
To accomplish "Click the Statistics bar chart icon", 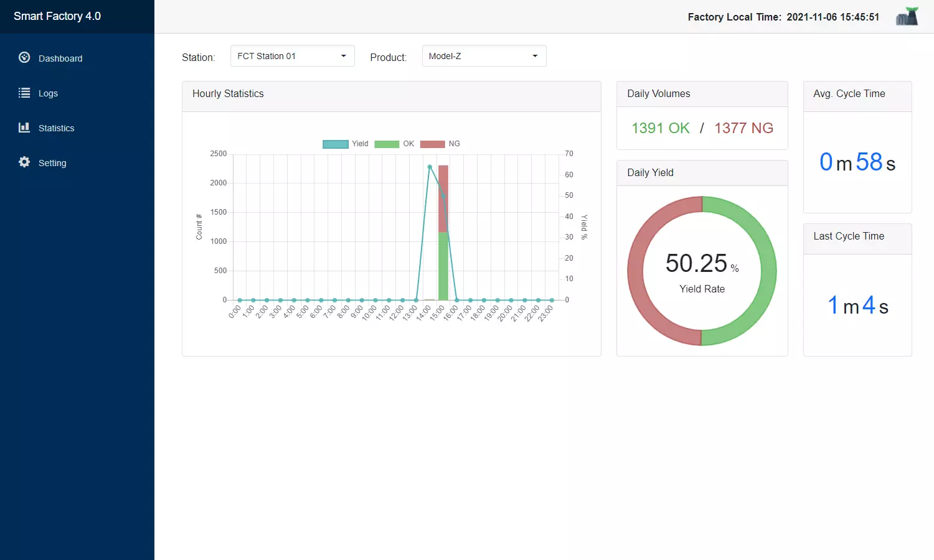I will click(24, 128).
